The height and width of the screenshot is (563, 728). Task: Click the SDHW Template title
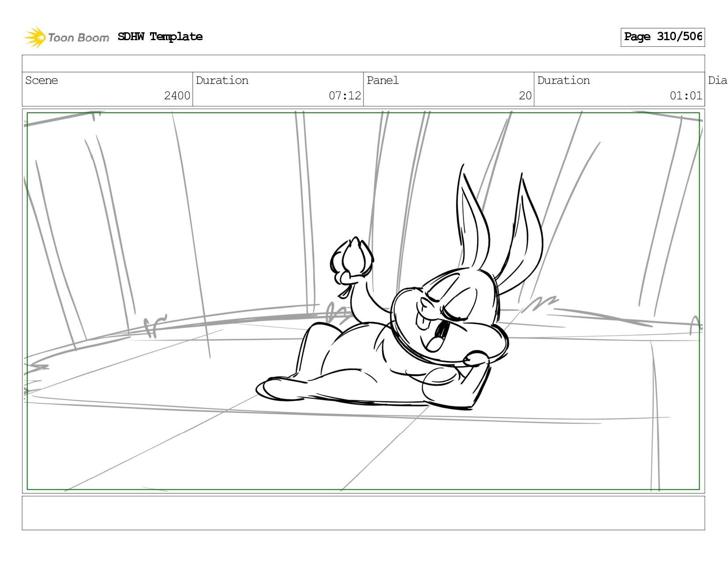pyautogui.click(x=160, y=37)
